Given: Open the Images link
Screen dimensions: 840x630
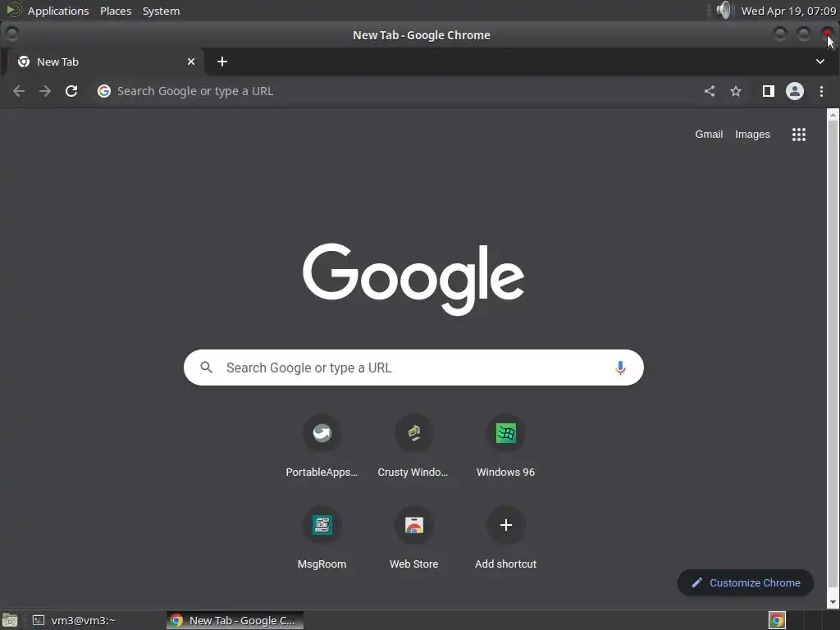Looking at the screenshot, I should [752, 135].
